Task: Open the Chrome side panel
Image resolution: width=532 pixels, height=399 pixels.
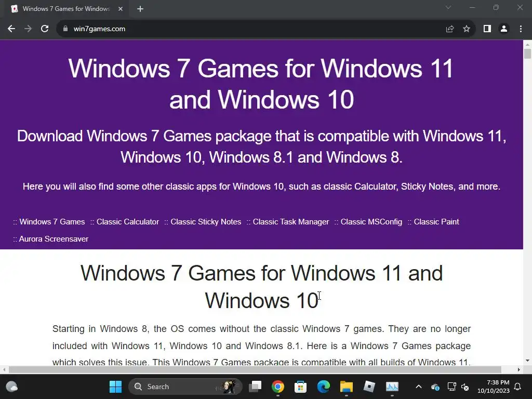Action: coord(487,29)
